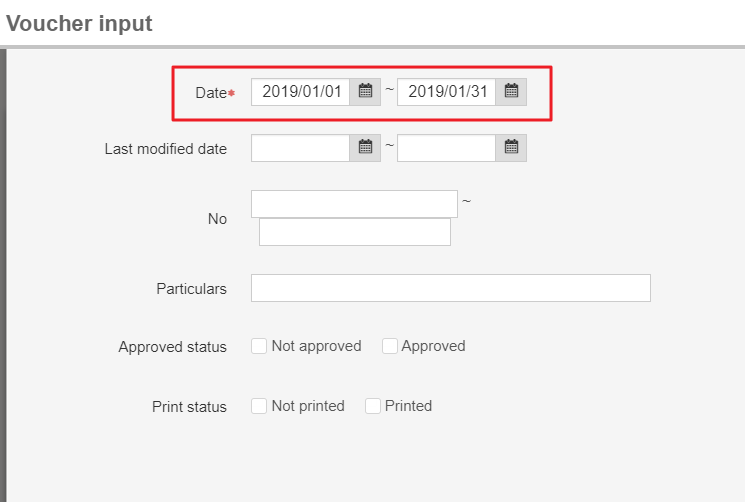Enable the Approved checkbox
The width and height of the screenshot is (745, 502).
point(389,346)
